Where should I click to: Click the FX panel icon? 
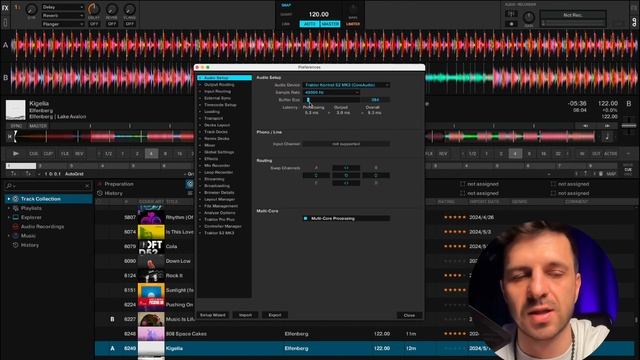(x=5, y=8)
